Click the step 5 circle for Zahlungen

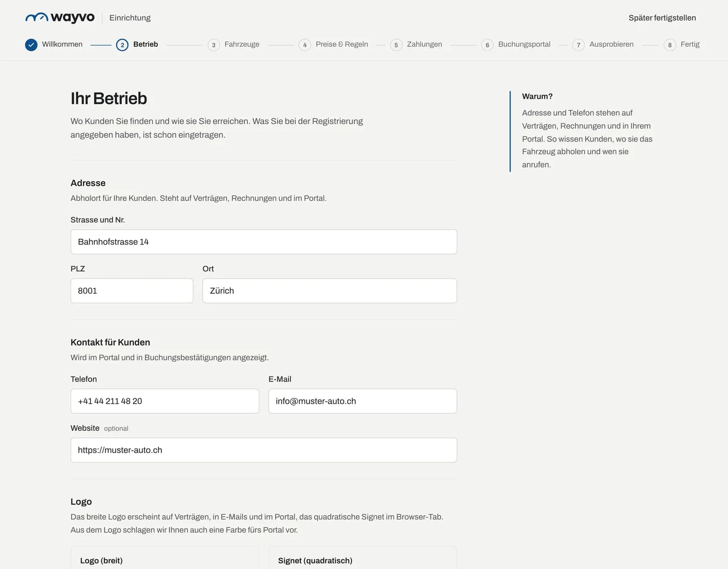click(x=396, y=45)
